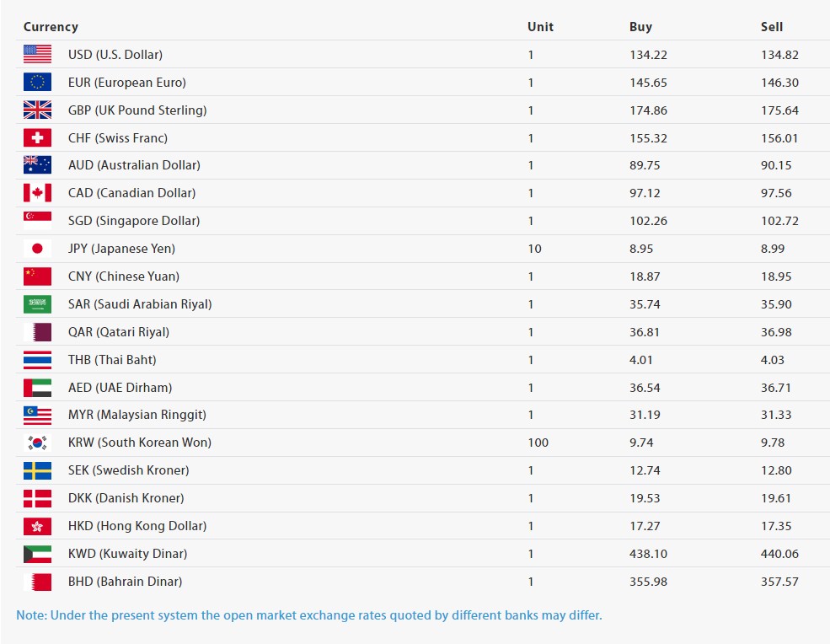Click the Currency column header

point(51,27)
